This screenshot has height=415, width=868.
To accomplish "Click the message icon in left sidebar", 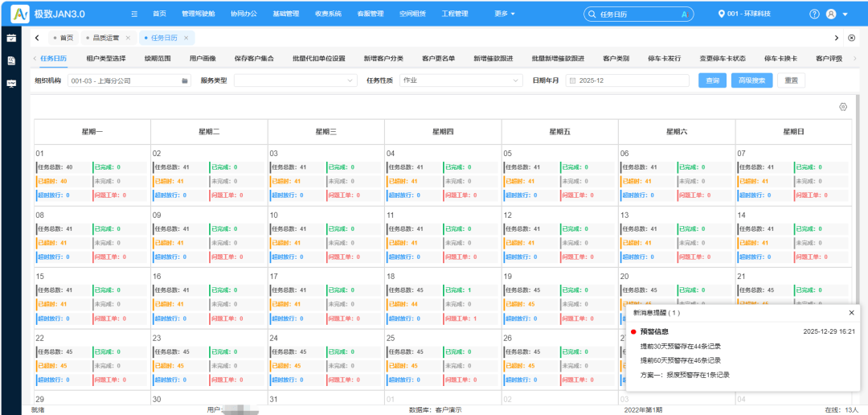I will [x=11, y=83].
